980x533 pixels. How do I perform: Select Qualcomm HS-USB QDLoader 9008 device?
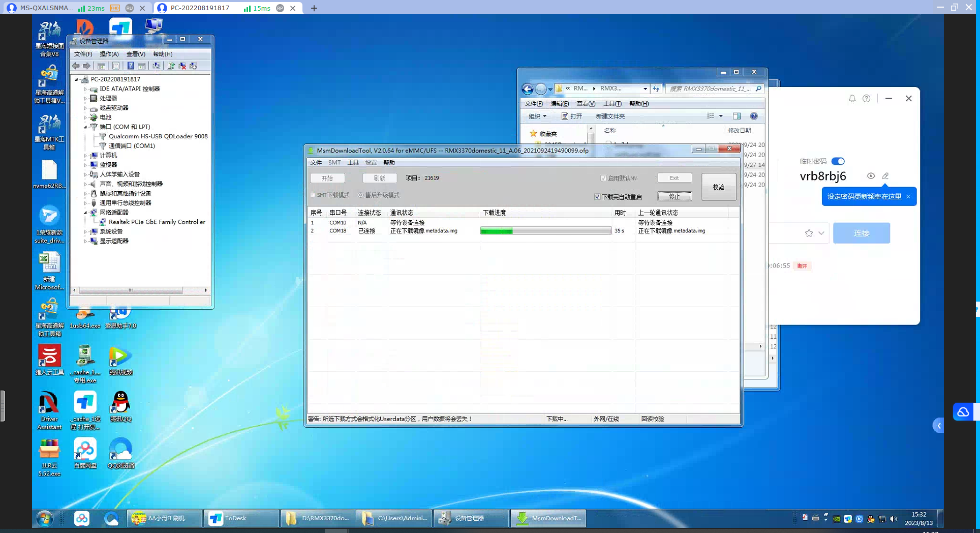click(158, 136)
